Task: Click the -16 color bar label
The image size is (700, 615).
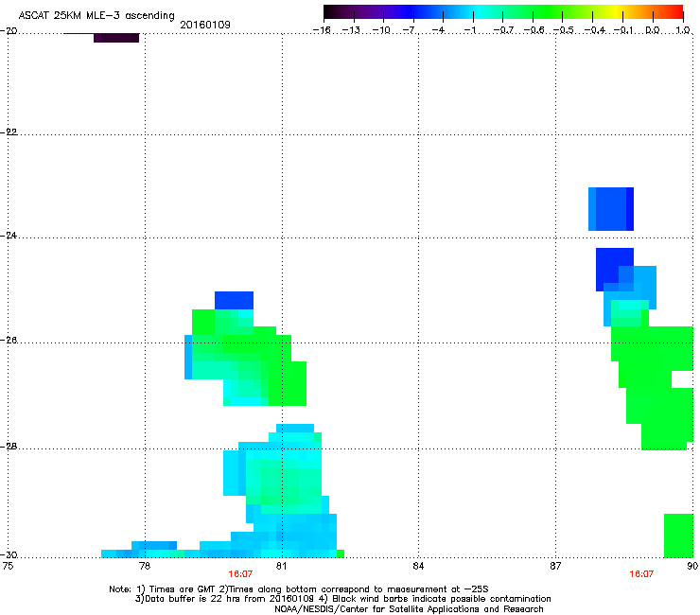Action: click(322, 30)
